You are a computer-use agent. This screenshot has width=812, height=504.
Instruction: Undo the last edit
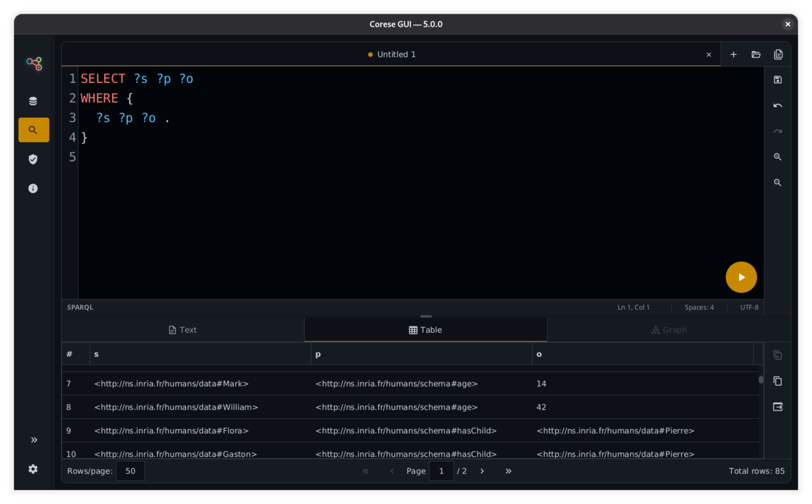[778, 105]
